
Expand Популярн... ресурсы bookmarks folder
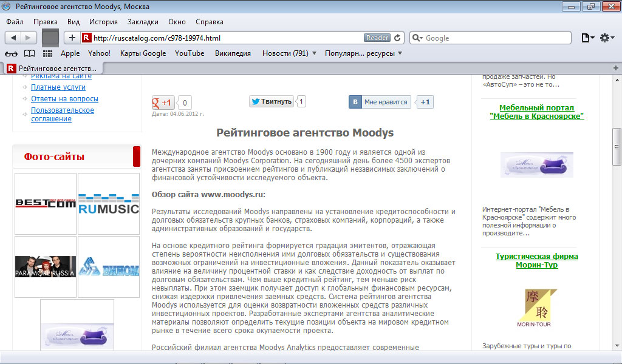click(363, 53)
